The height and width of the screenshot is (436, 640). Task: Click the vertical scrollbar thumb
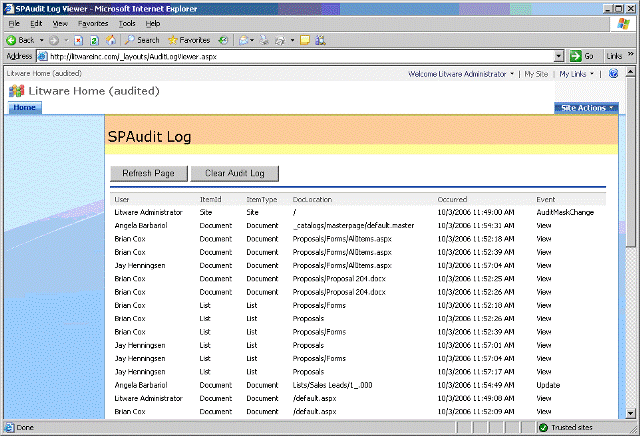point(630,162)
